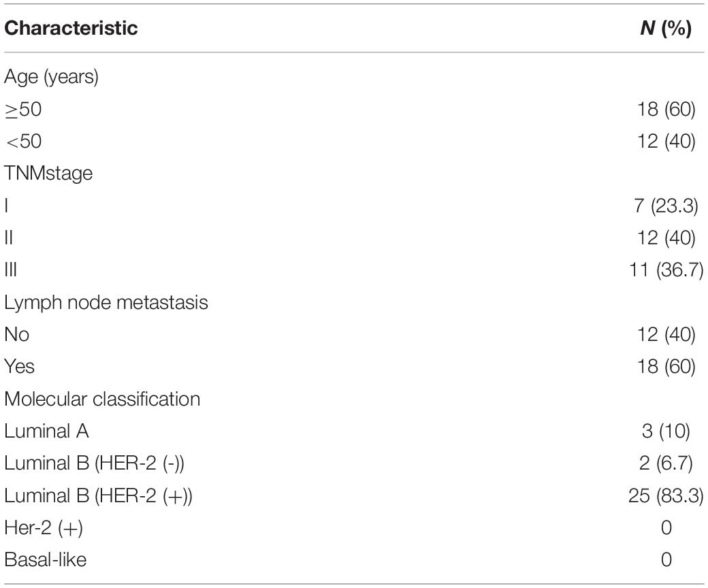Click the Characteristic column header
This screenshot has width=708, height=588.
[x=71, y=28]
